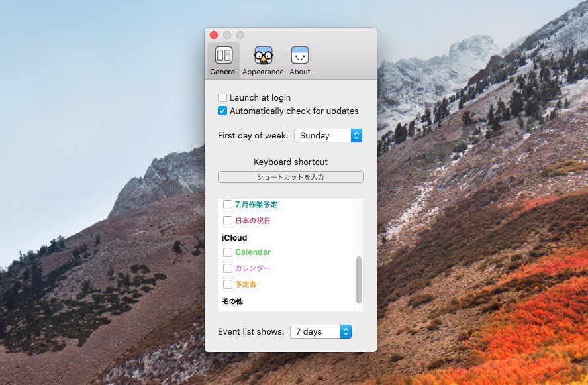Open Event list shows dropdown
Viewport: 588px width, 385px height.
click(x=320, y=332)
